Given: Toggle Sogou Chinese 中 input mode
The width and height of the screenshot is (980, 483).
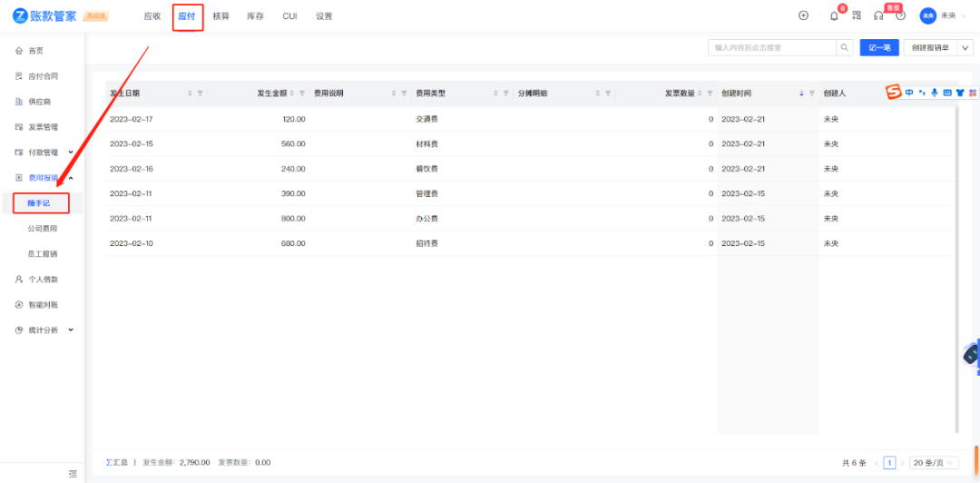Looking at the screenshot, I should pos(909,93).
